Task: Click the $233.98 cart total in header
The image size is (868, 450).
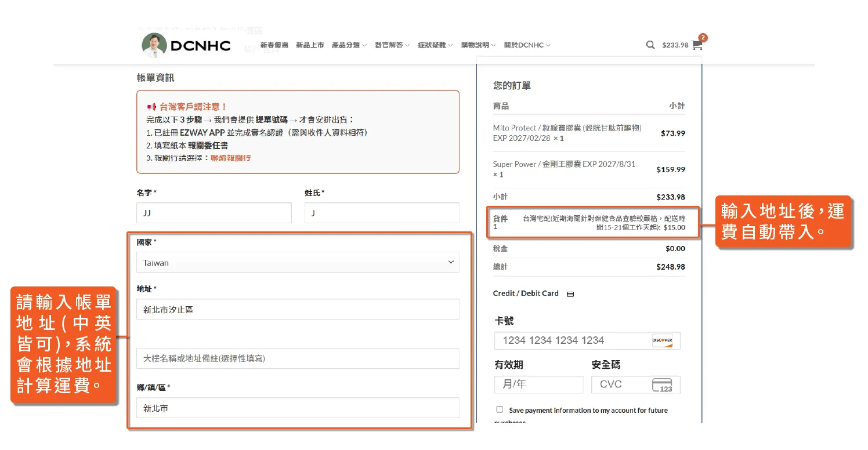Action: pos(675,45)
